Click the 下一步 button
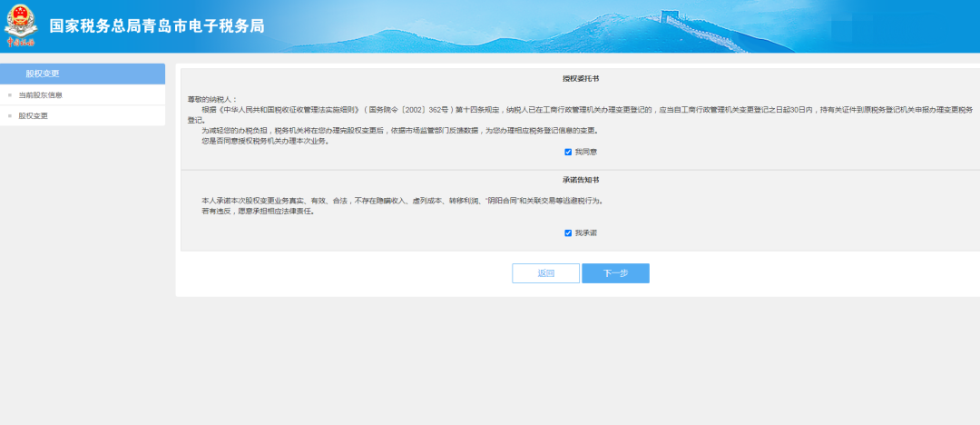 point(615,273)
